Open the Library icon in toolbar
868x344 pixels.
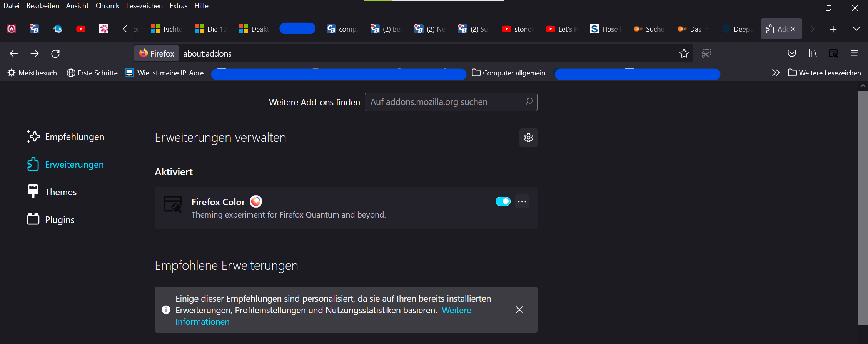813,53
